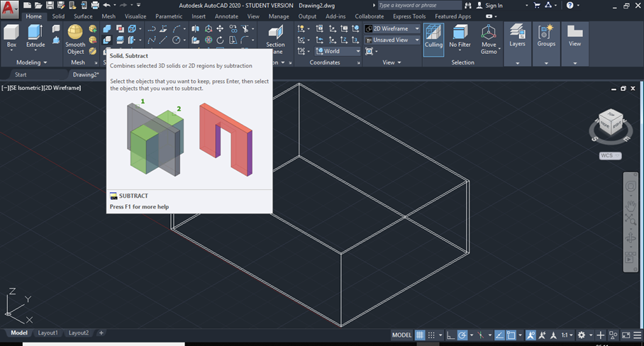The height and width of the screenshot is (346, 644).
Task: Click the Move Gizmo icon
Action: (x=489, y=40)
